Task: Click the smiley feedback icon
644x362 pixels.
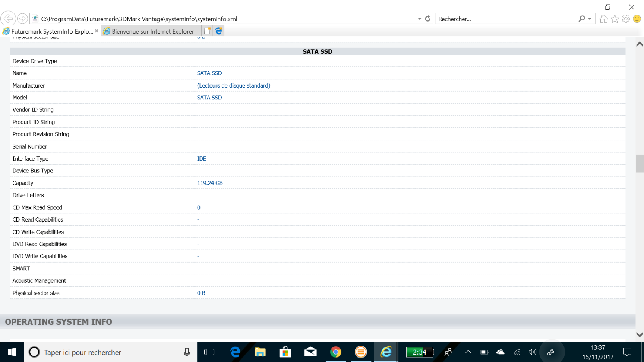Action: tap(637, 19)
